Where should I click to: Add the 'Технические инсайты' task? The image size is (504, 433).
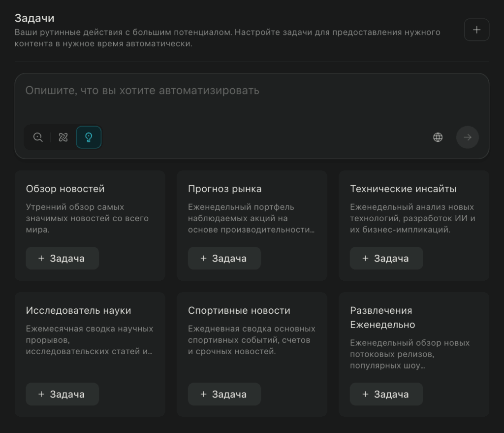(x=386, y=258)
